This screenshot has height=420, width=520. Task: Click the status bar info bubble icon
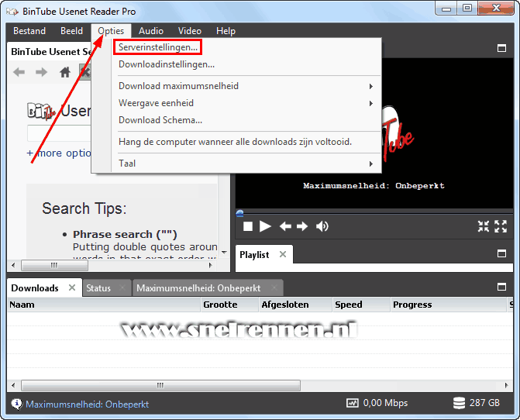pyautogui.click(x=16, y=404)
